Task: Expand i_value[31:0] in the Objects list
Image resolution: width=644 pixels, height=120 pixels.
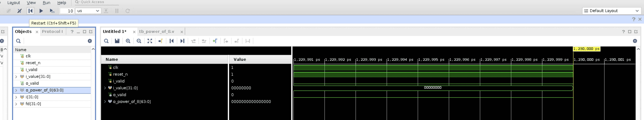Action: click(16, 77)
